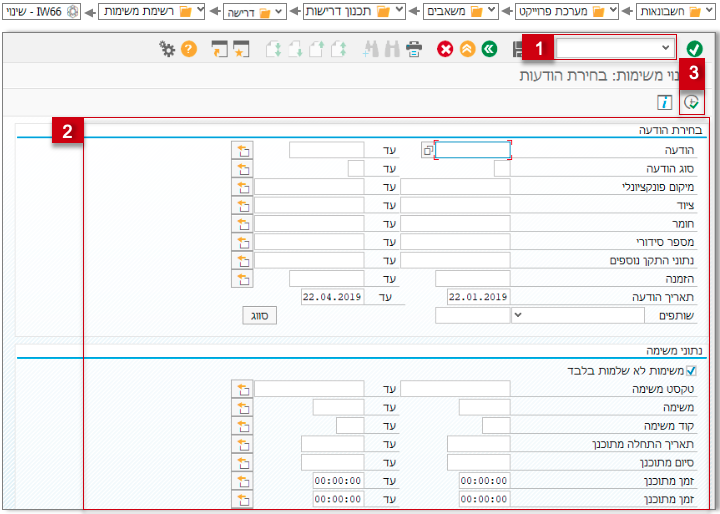Click the Save diskette icon
The image size is (720, 514).
[x=519, y=49]
